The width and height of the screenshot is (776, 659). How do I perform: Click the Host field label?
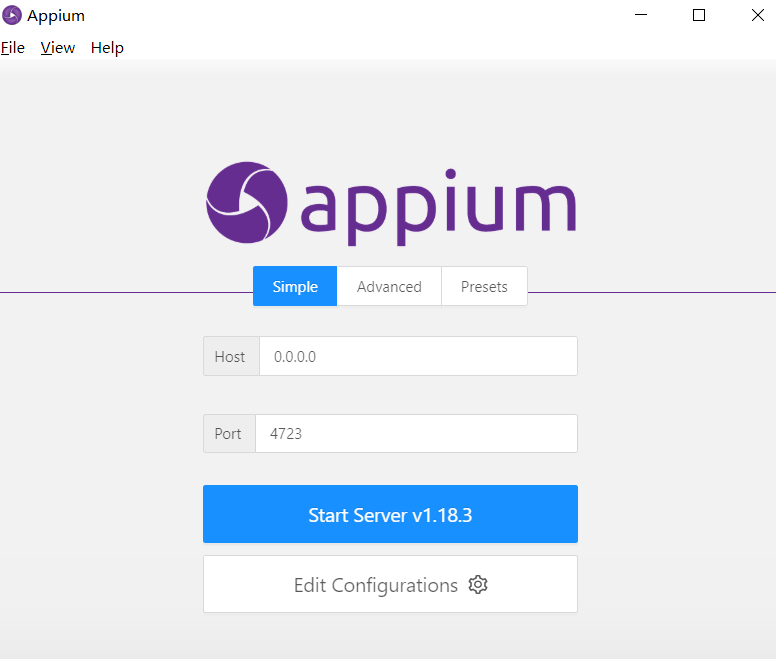[x=230, y=356]
